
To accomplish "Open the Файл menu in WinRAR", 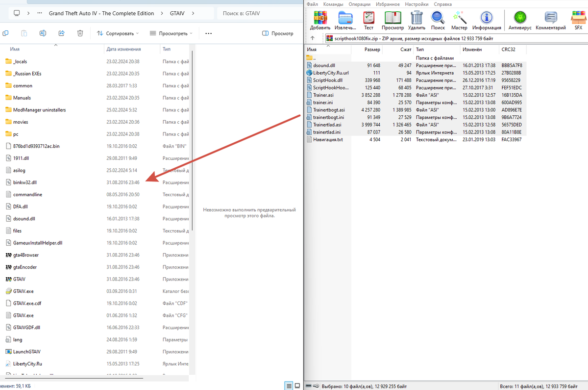I will pos(312,4).
